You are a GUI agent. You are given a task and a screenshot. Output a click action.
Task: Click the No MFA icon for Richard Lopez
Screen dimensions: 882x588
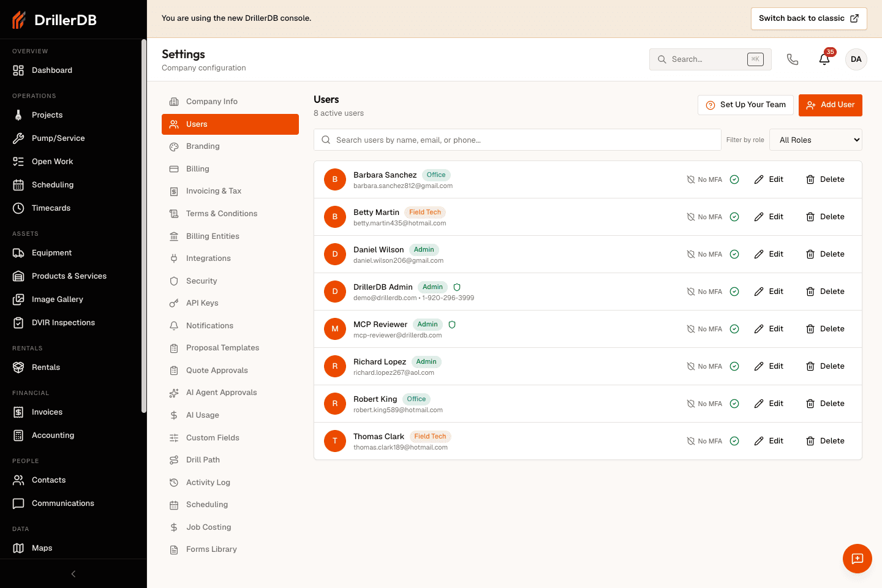(691, 366)
